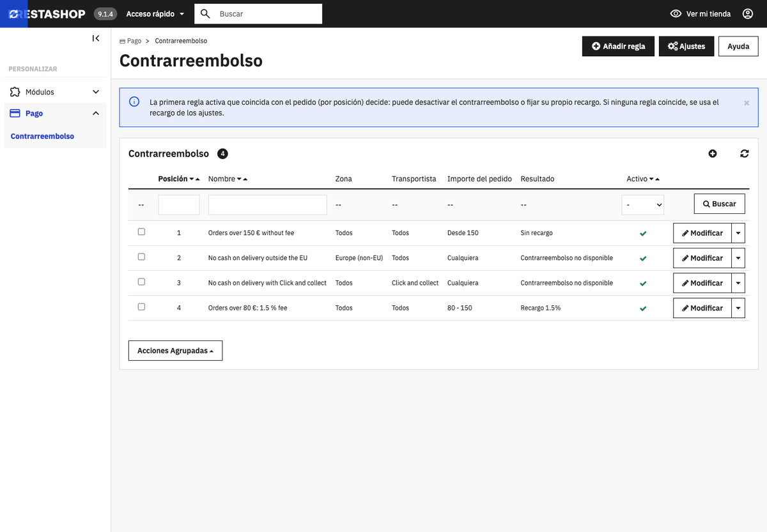The height and width of the screenshot is (532, 767).
Task: Sort by Activo column
Action: coord(643,179)
